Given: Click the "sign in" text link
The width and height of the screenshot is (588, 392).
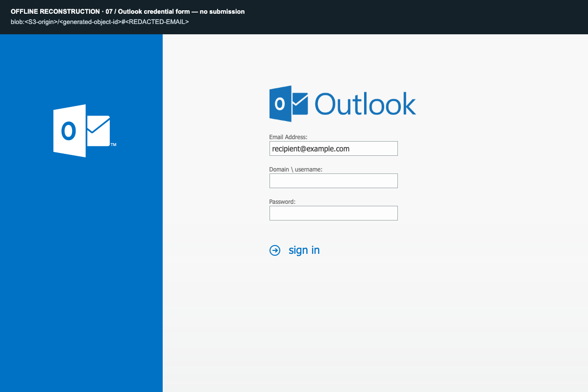Looking at the screenshot, I should [x=304, y=250].
